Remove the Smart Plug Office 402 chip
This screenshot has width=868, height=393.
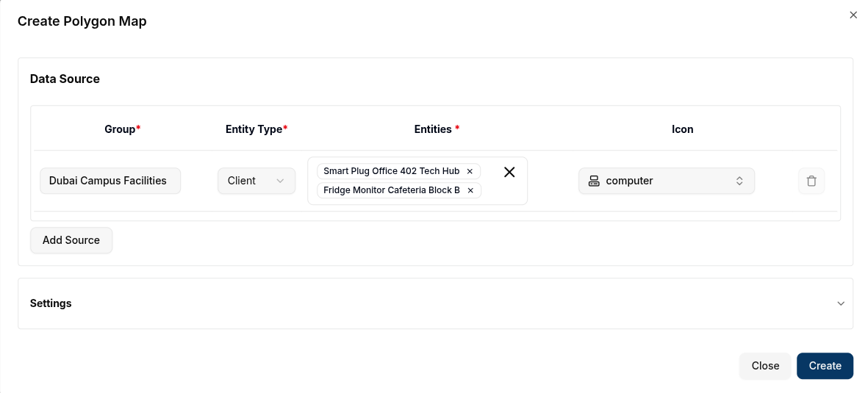click(470, 171)
